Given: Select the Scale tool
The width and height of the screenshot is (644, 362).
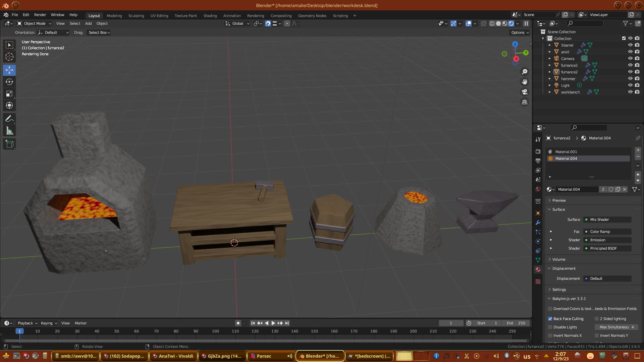Looking at the screenshot, I should click(9, 94).
